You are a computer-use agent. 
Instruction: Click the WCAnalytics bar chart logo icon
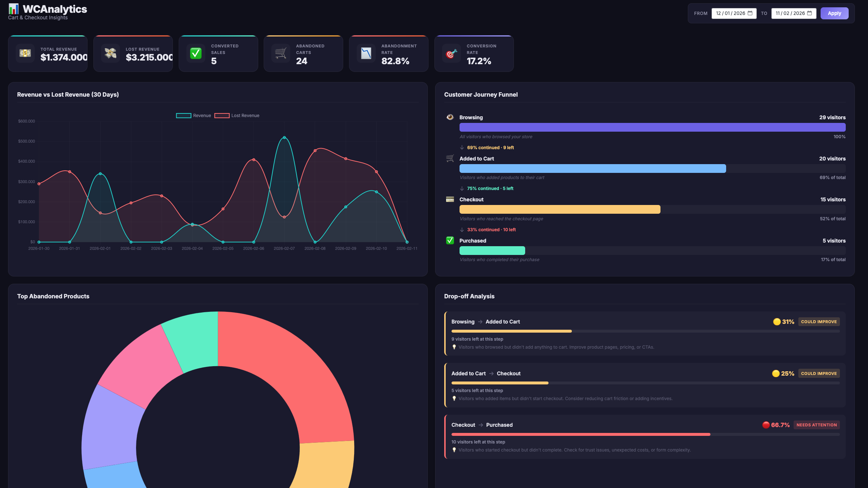click(x=13, y=9)
